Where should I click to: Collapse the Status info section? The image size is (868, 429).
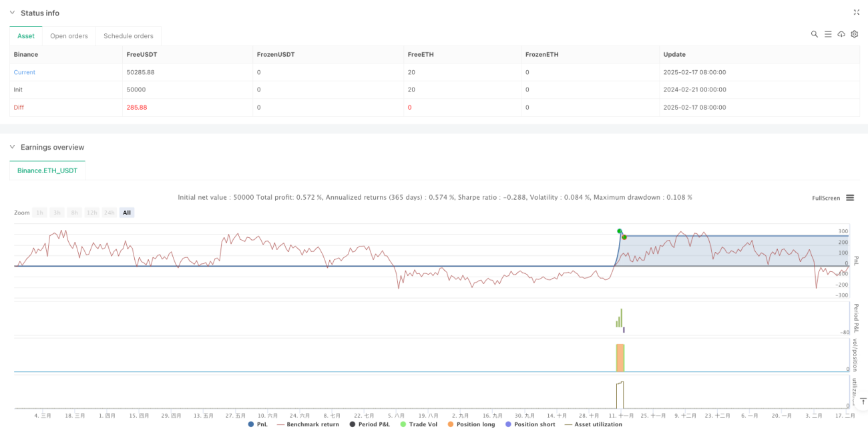(x=11, y=13)
